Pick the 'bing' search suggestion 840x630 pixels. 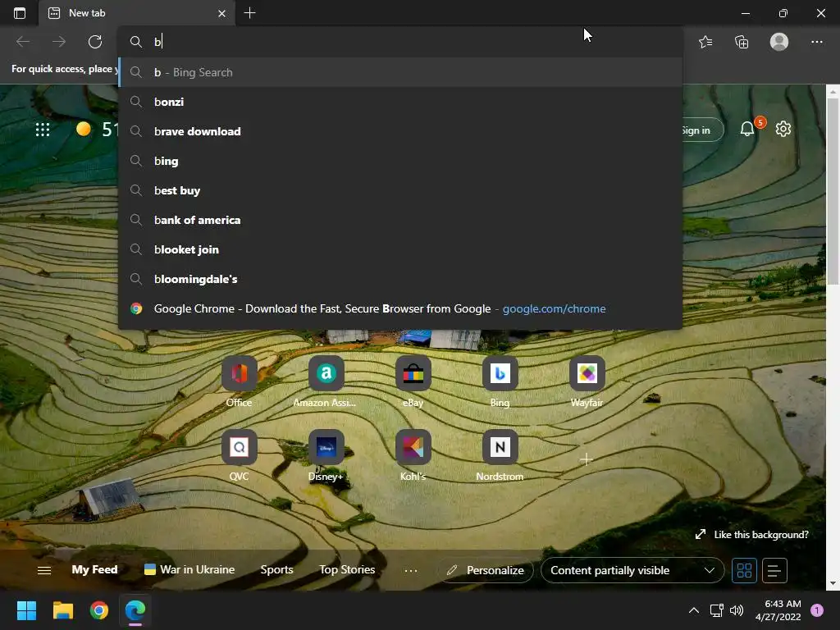[400, 161]
